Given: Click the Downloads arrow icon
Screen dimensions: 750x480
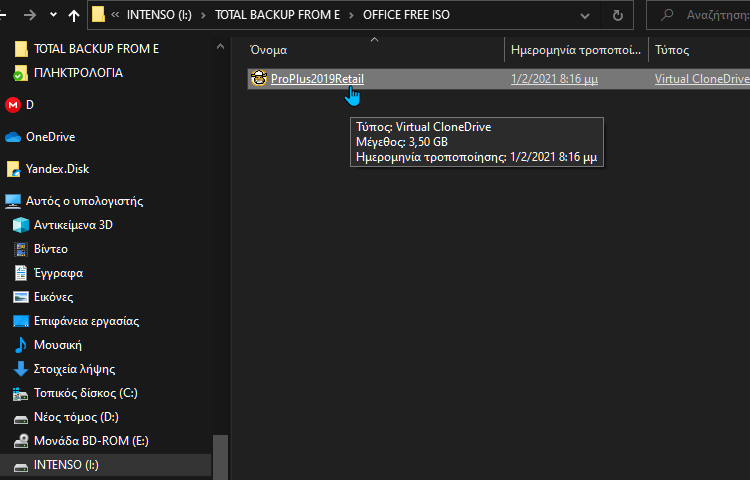Looking at the screenshot, I should pos(21,369).
